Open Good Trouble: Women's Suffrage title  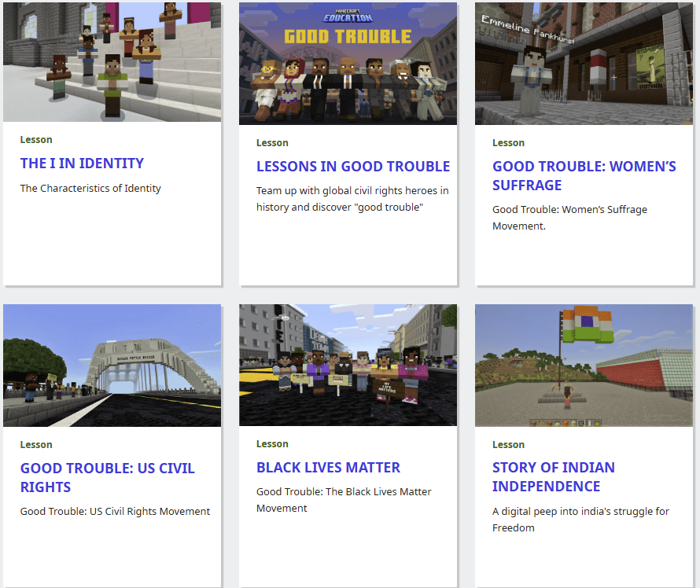tap(584, 176)
